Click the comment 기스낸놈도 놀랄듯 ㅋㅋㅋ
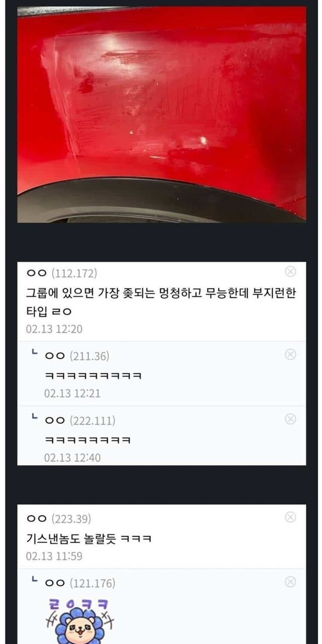 point(89,539)
